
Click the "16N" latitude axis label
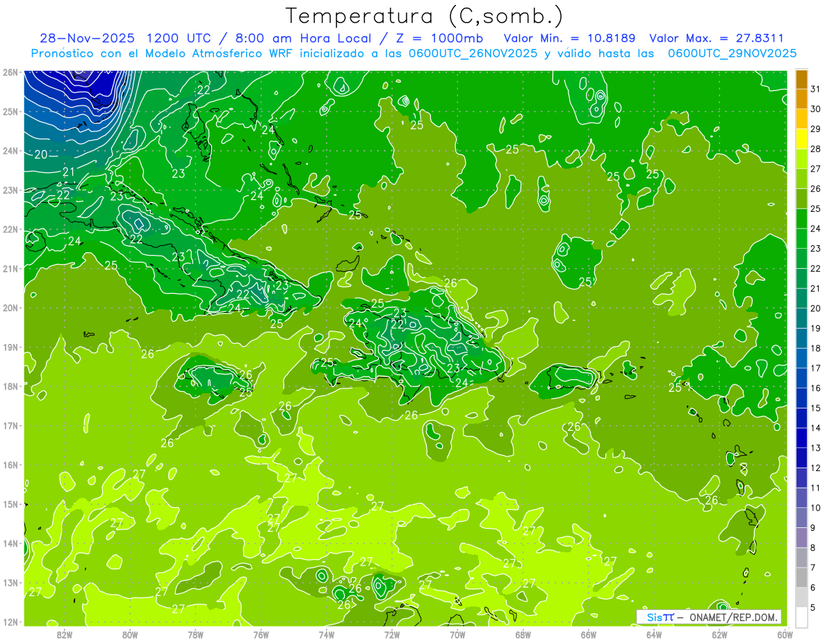[10, 465]
